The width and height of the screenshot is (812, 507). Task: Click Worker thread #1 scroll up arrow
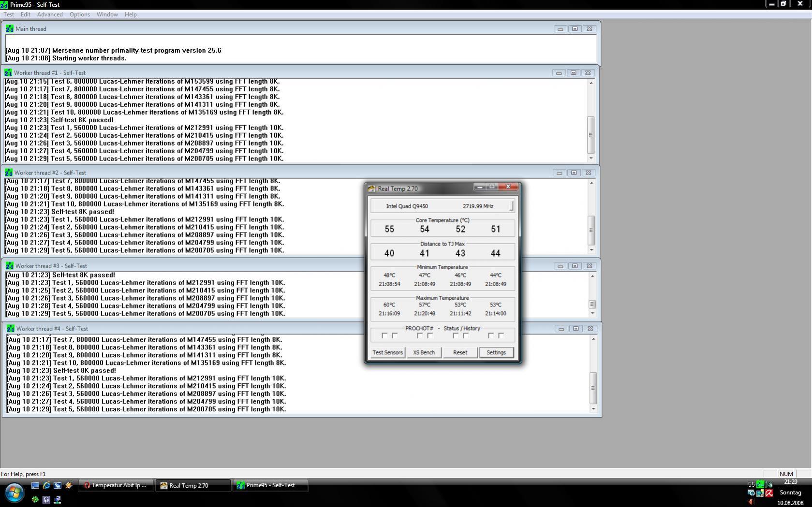(x=591, y=83)
